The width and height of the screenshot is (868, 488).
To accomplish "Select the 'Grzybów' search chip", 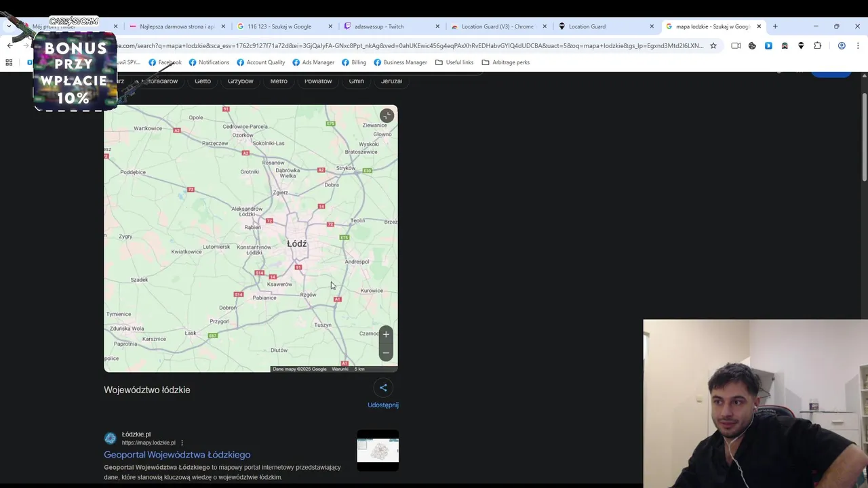I will (241, 81).
